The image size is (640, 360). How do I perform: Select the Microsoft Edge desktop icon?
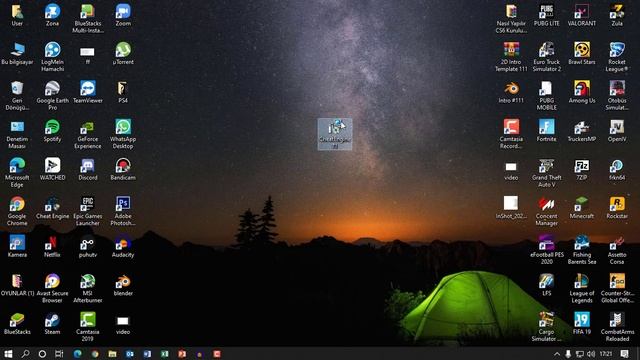(x=17, y=173)
